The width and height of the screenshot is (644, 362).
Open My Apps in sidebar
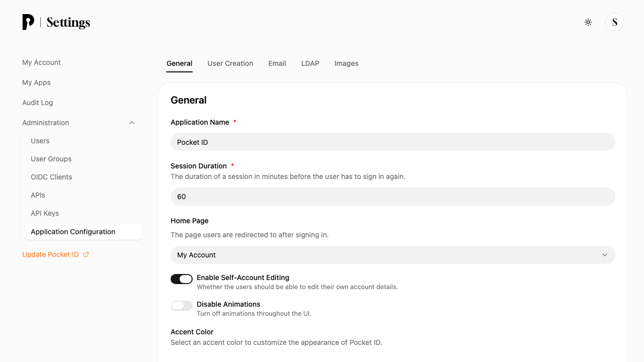(36, 82)
